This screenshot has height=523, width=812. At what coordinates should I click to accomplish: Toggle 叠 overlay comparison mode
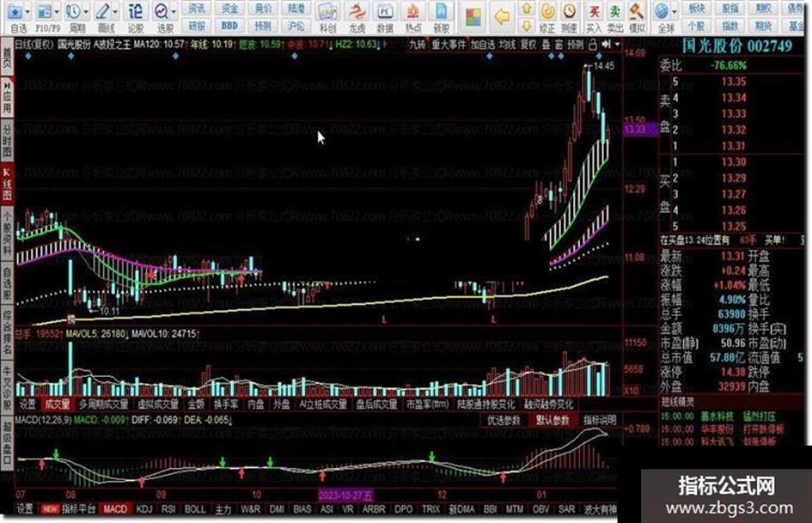(546, 46)
